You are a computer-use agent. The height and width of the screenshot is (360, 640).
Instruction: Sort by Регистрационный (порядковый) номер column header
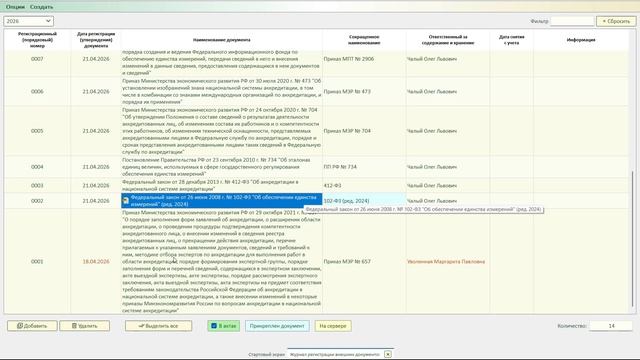pos(37,40)
